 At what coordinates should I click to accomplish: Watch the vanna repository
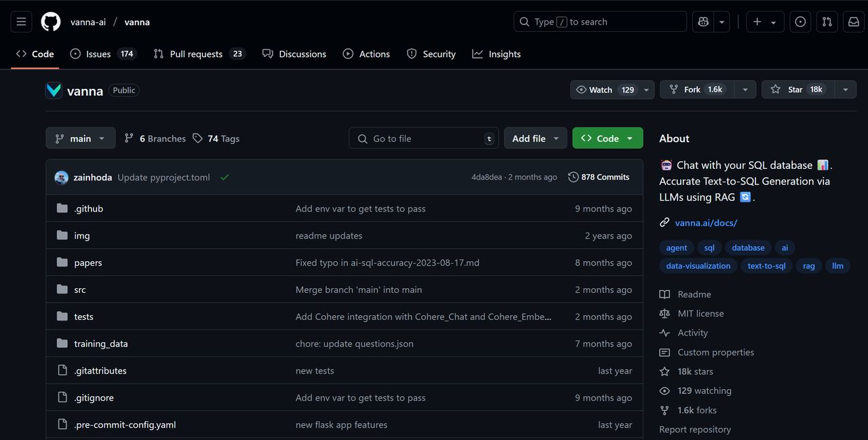(x=604, y=89)
